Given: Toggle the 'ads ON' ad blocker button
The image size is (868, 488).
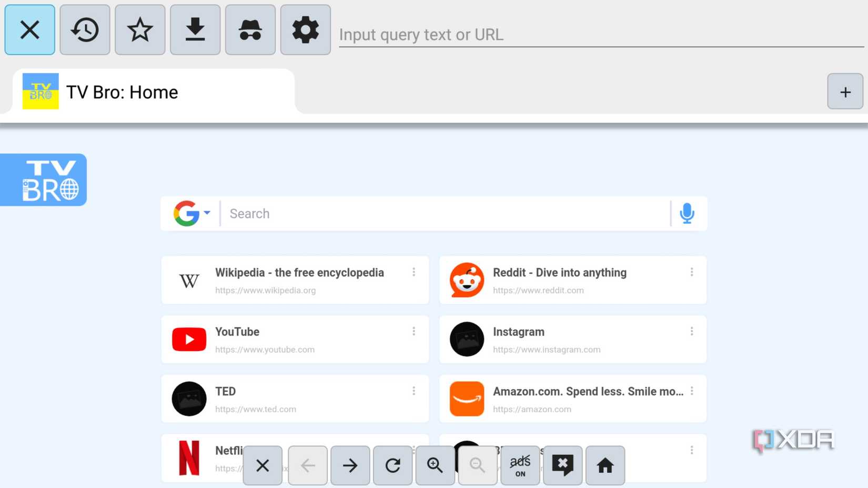Looking at the screenshot, I should pos(520,465).
